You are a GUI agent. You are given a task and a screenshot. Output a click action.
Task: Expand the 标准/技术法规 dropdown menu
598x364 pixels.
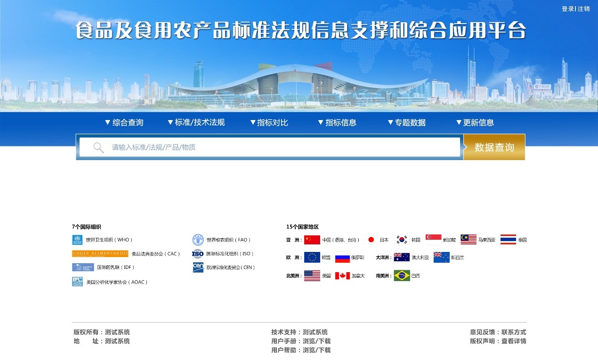(x=196, y=122)
